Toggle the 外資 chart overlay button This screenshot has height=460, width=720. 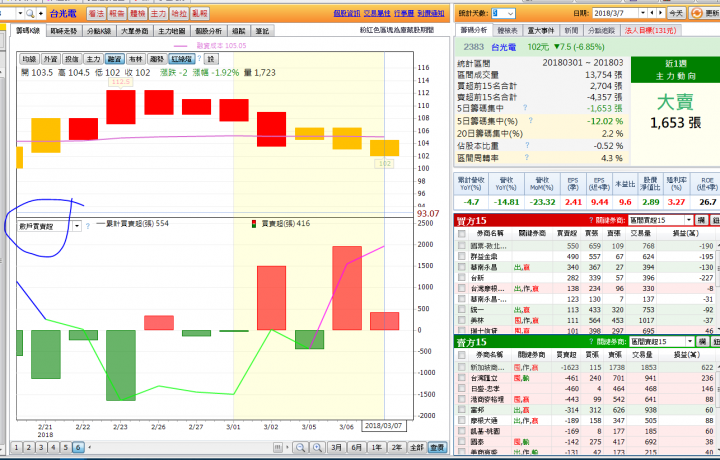[50, 59]
